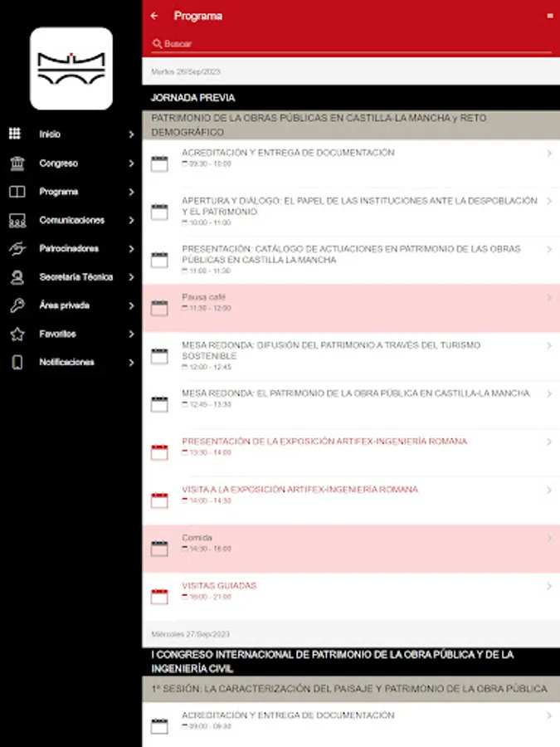Screen dimensions: 560x747
Task: Expand the chevron next to Inicio
Action: (131, 134)
